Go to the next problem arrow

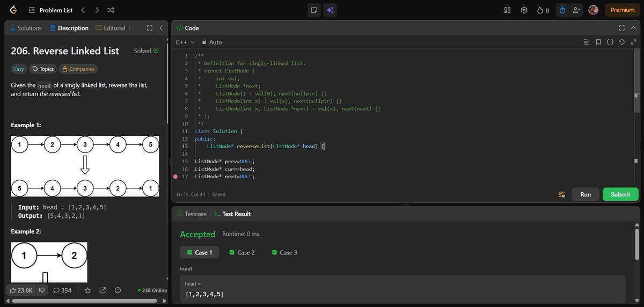point(97,10)
